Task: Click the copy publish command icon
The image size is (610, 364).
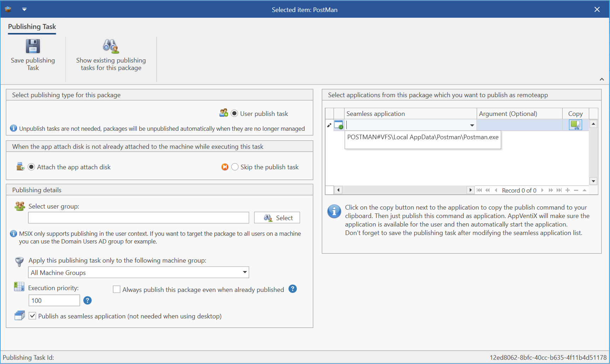Action: [x=575, y=125]
